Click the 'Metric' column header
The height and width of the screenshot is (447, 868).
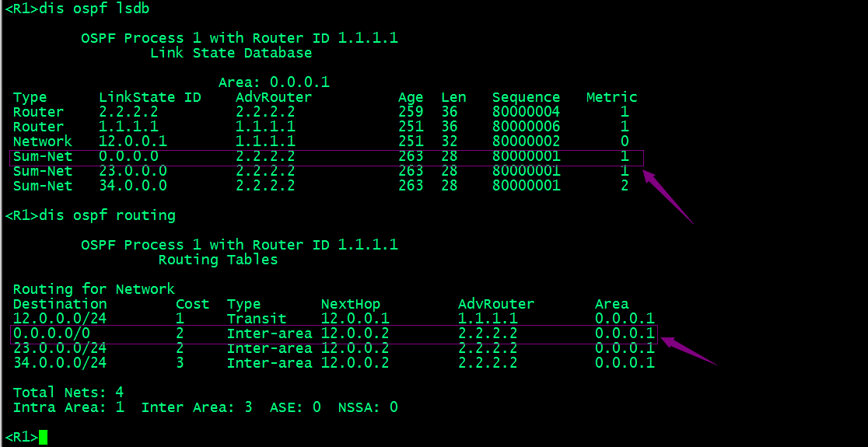pyautogui.click(x=611, y=97)
